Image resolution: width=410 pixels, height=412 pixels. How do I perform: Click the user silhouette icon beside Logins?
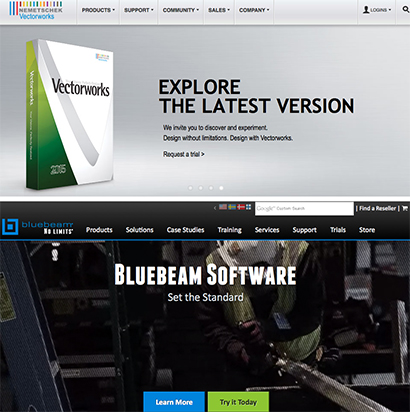click(x=366, y=10)
